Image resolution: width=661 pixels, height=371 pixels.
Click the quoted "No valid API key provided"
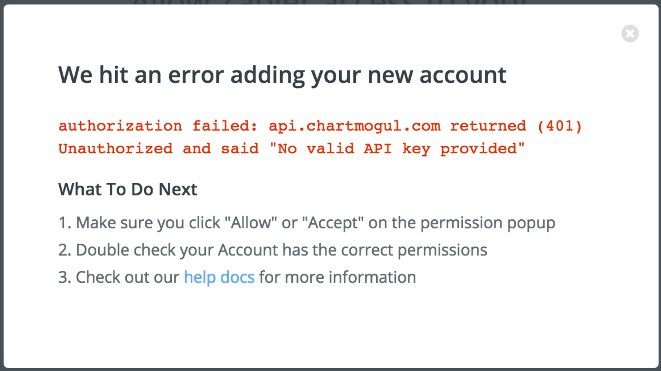click(397, 148)
